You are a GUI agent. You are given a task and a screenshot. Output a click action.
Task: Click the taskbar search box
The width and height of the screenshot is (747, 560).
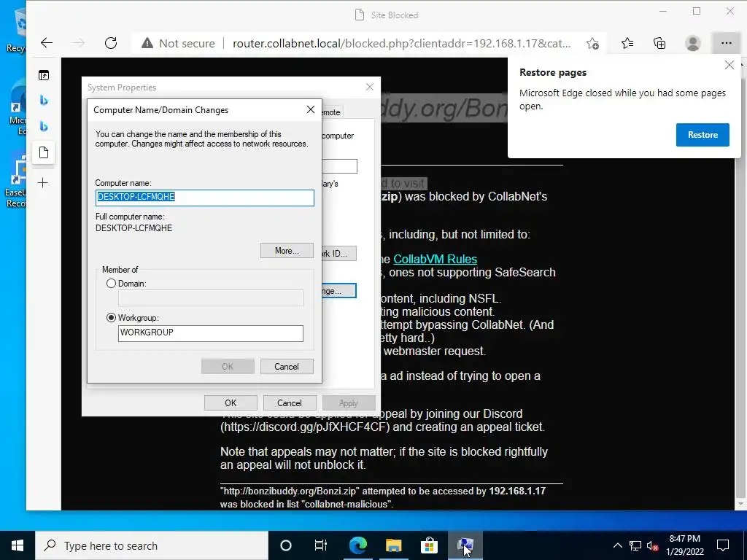(x=152, y=545)
